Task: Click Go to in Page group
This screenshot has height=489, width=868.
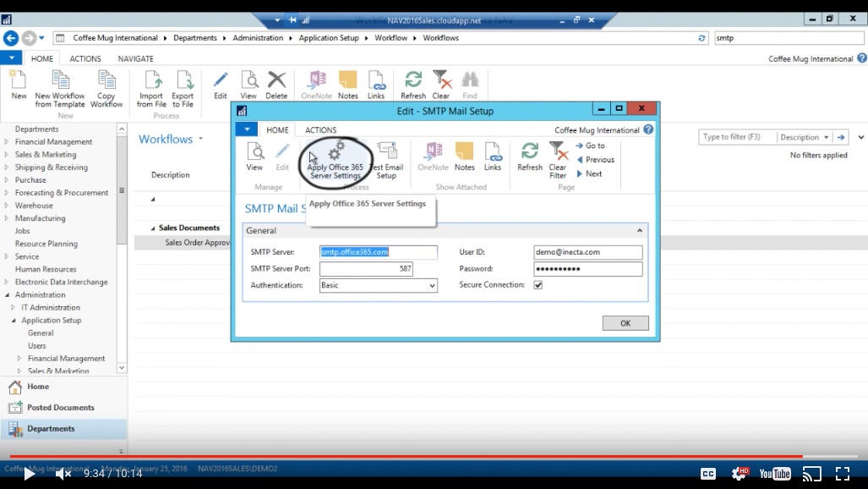Action: [x=590, y=146]
